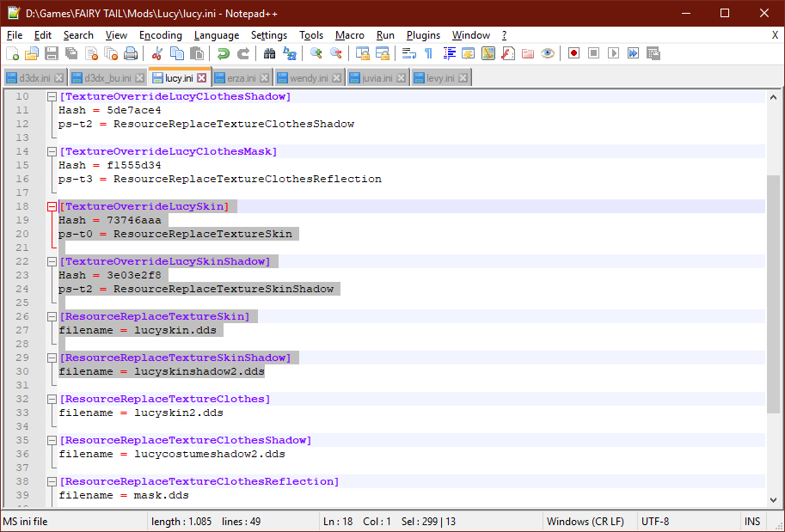The image size is (785, 532).
Task: Click the Stop recording macro icon
Action: [x=594, y=53]
